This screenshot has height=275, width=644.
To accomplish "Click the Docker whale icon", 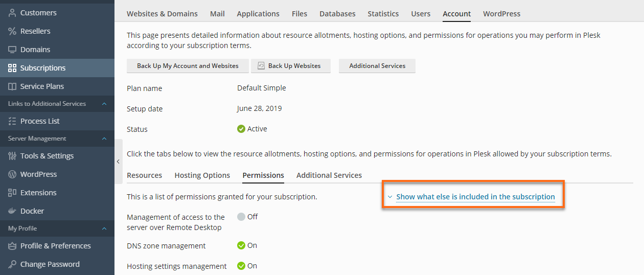I will click(12, 211).
